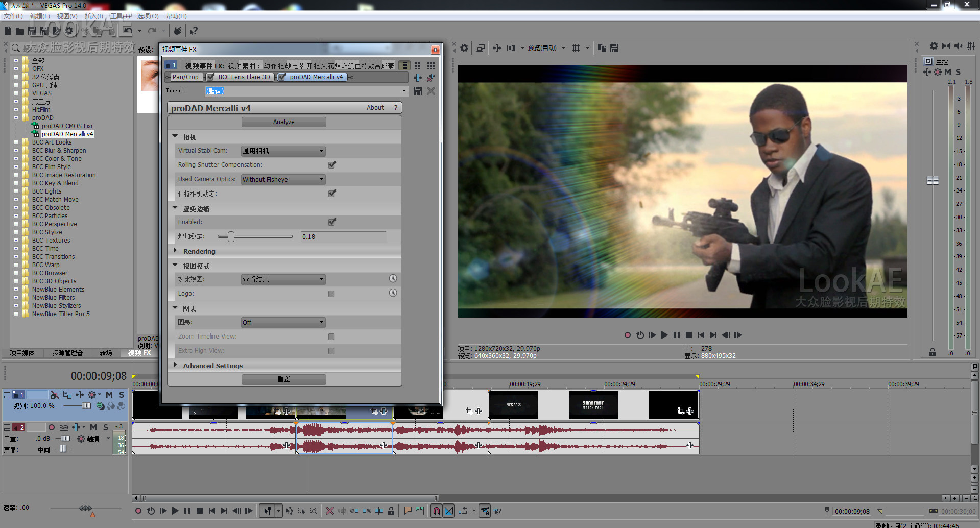This screenshot has height=528, width=980.
Task: Open the 图表 dropdown set to Off
Action: coord(283,322)
